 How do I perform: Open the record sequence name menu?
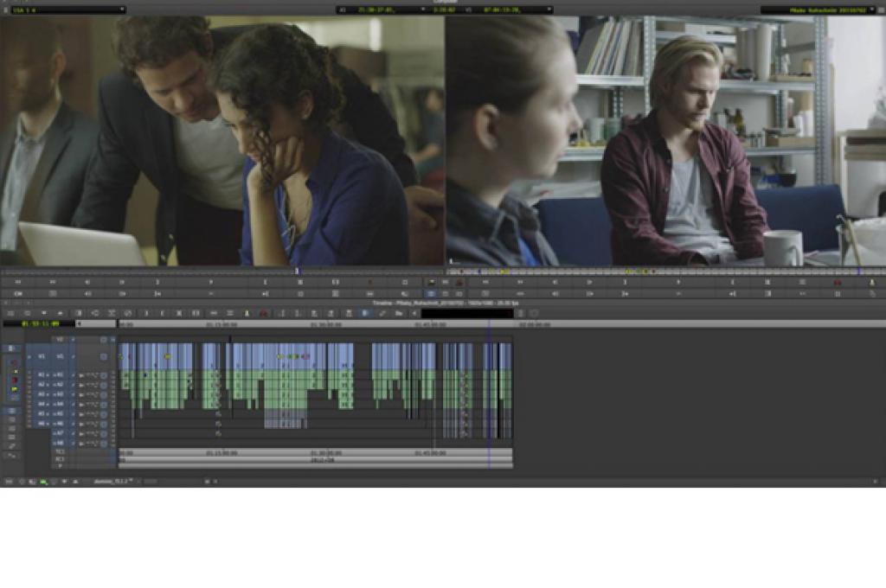pyautogui.click(x=822, y=10)
